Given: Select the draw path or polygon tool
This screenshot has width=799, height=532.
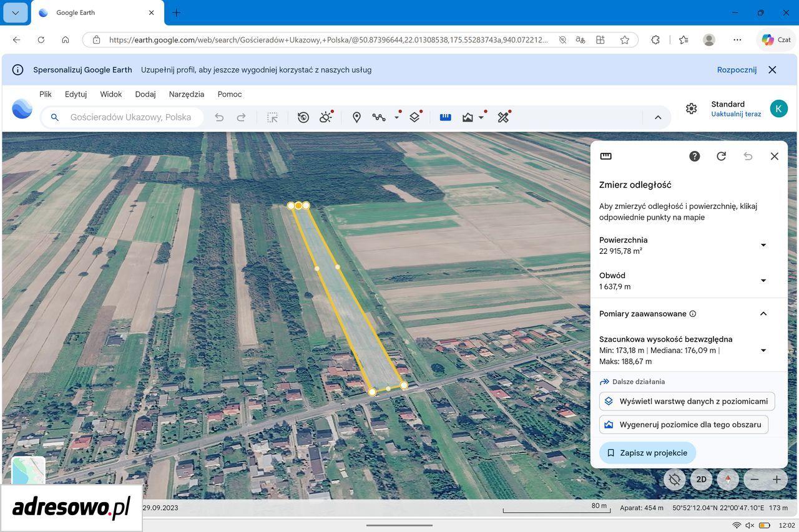Looking at the screenshot, I should click(379, 117).
